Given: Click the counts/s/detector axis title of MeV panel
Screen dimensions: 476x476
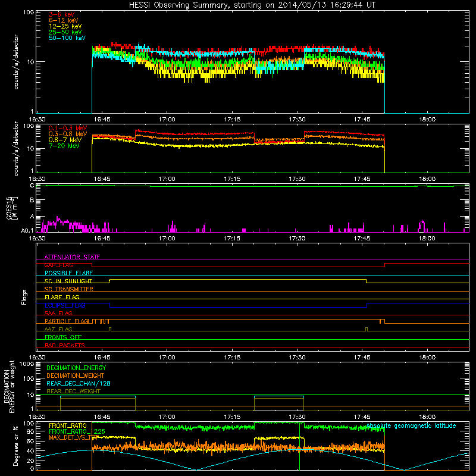Looking at the screenshot, I should coord(16,148).
